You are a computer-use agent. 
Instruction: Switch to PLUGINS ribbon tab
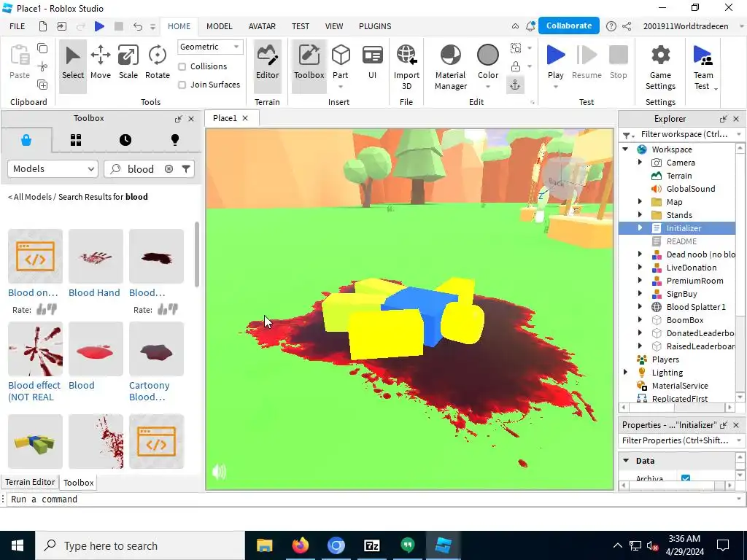click(x=375, y=26)
